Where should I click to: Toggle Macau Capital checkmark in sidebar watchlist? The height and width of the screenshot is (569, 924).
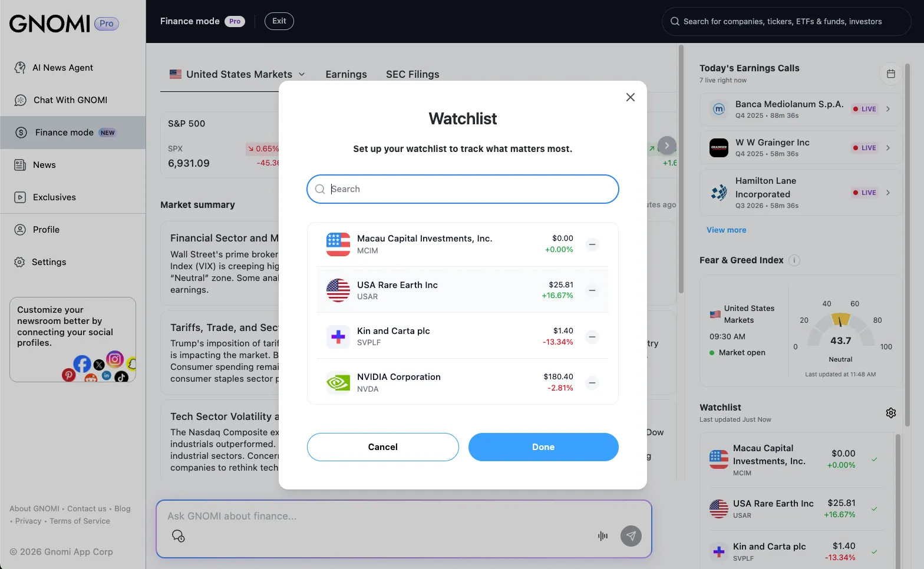pos(874,459)
